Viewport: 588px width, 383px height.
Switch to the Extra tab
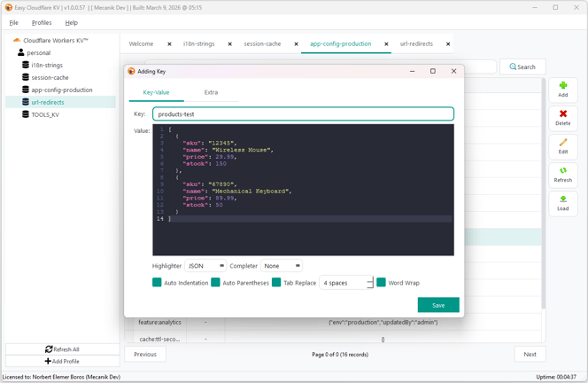tap(211, 92)
